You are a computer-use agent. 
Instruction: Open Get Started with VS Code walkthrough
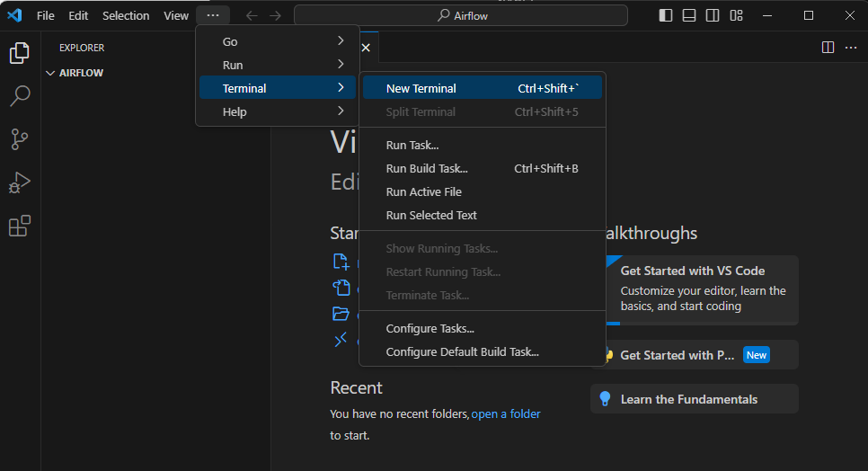click(x=702, y=290)
